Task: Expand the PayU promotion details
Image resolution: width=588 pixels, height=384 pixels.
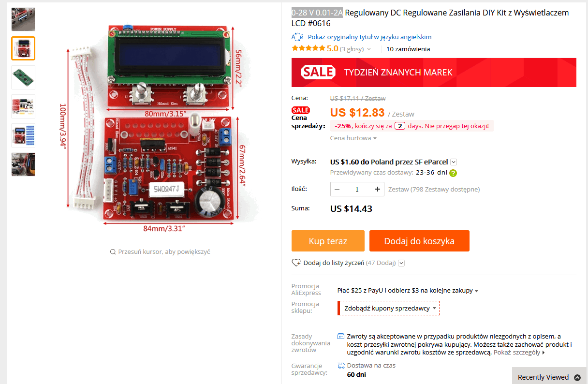Action: click(x=476, y=291)
